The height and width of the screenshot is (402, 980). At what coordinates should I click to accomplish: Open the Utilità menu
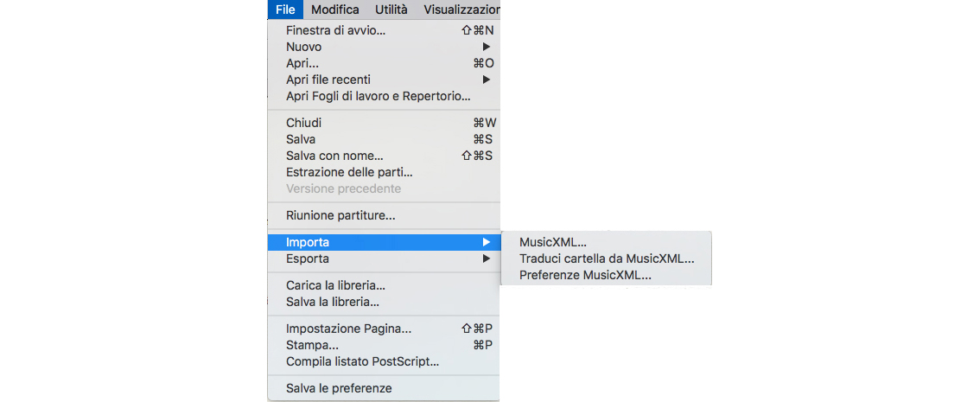point(391,10)
